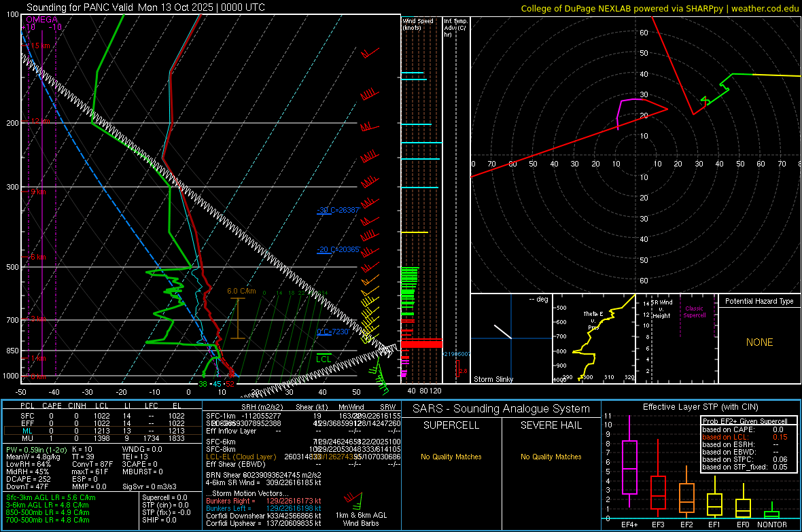The height and width of the screenshot is (532, 802).
Task: Click the -30 C=26387' level label
Action: click(x=338, y=210)
